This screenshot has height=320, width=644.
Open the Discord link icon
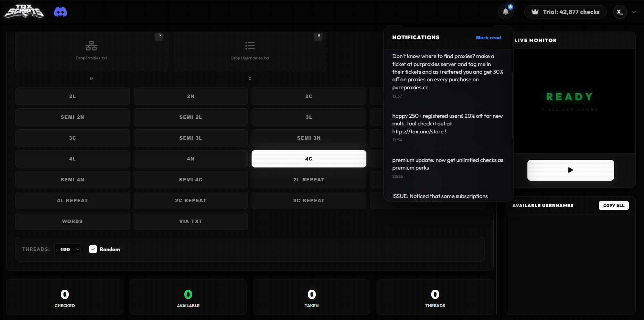[x=60, y=12]
